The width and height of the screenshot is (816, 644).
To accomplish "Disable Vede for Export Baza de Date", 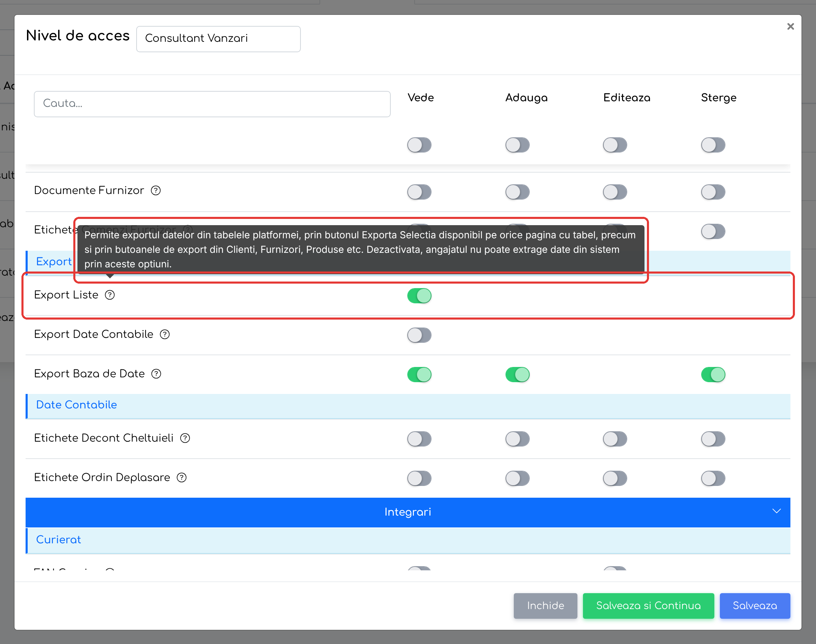I will [x=419, y=375].
